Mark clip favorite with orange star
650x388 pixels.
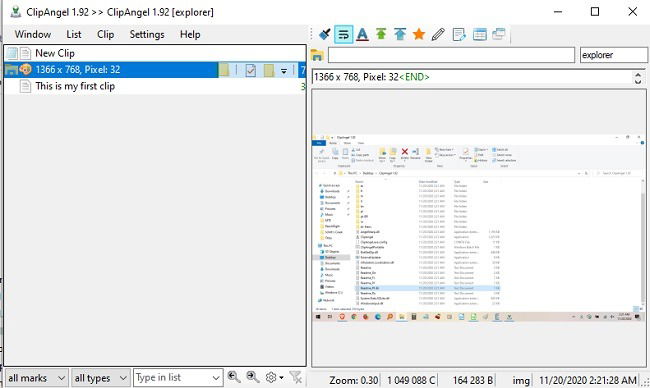[419, 34]
